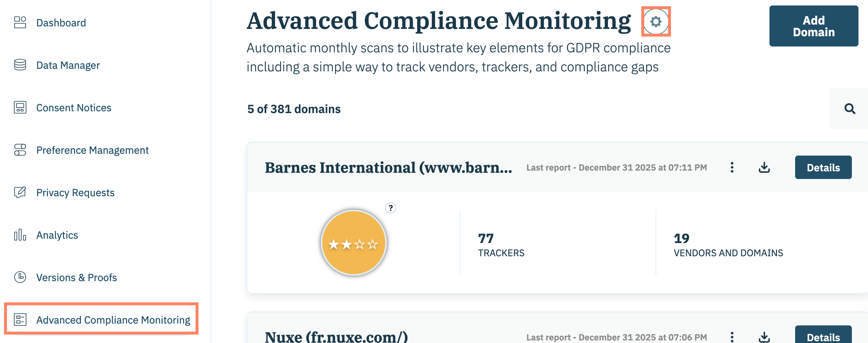Click the Versions & Proofs clock icon
Screen dimensions: 868x343
(20, 277)
